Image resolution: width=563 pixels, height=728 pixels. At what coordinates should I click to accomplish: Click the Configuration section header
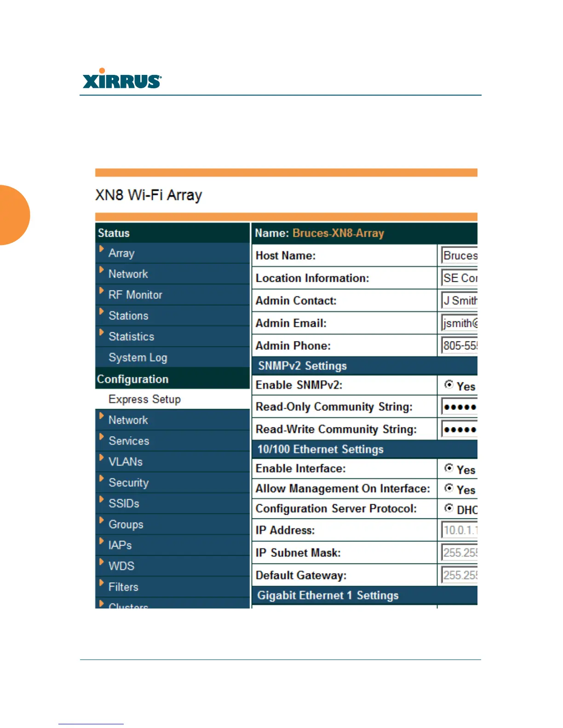click(x=172, y=379)
